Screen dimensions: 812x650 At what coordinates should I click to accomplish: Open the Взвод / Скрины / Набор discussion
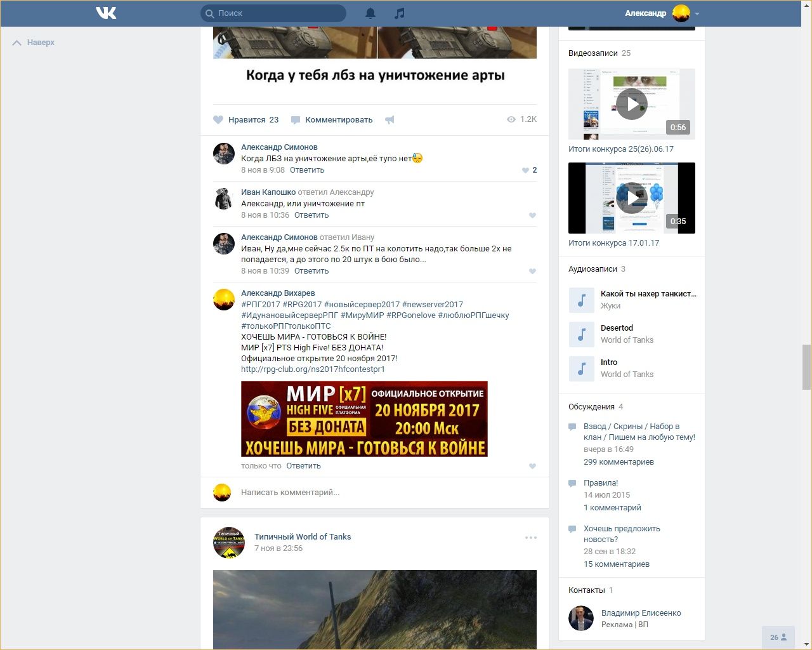[639, 432]
